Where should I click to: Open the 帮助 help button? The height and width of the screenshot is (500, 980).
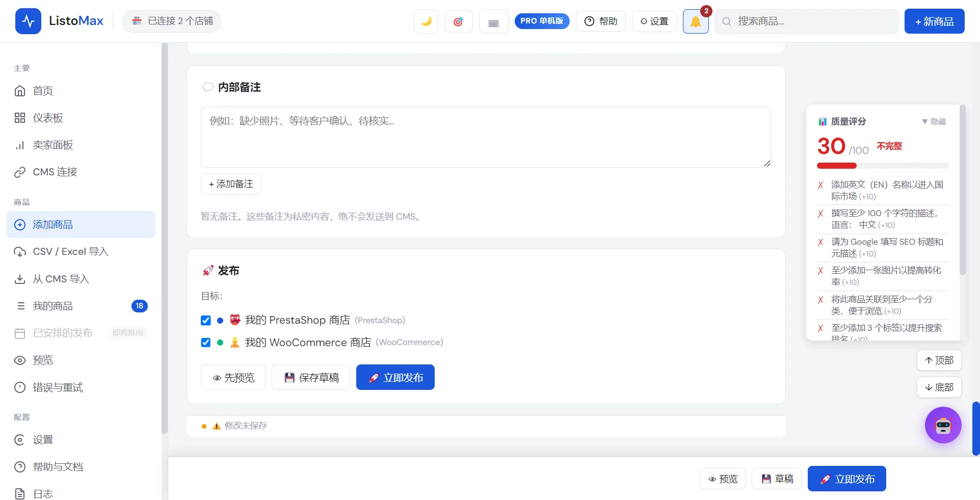(601, 21)
